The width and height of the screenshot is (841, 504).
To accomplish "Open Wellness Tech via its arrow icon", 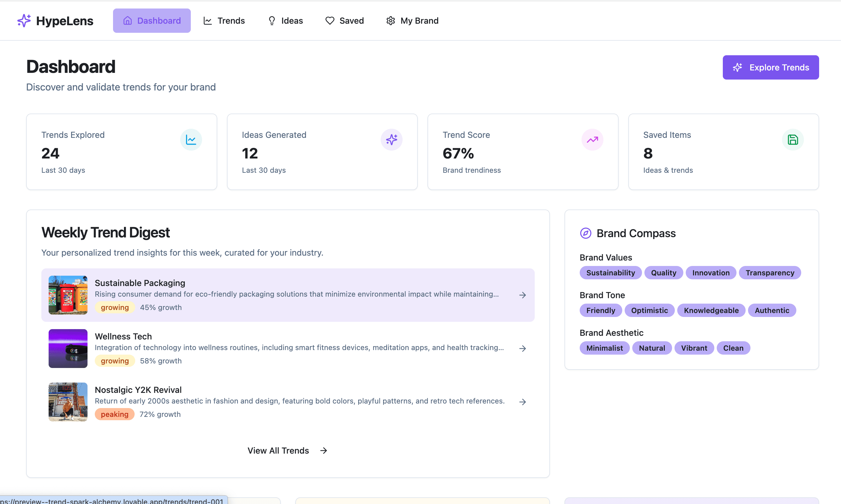I will (523, 349).
